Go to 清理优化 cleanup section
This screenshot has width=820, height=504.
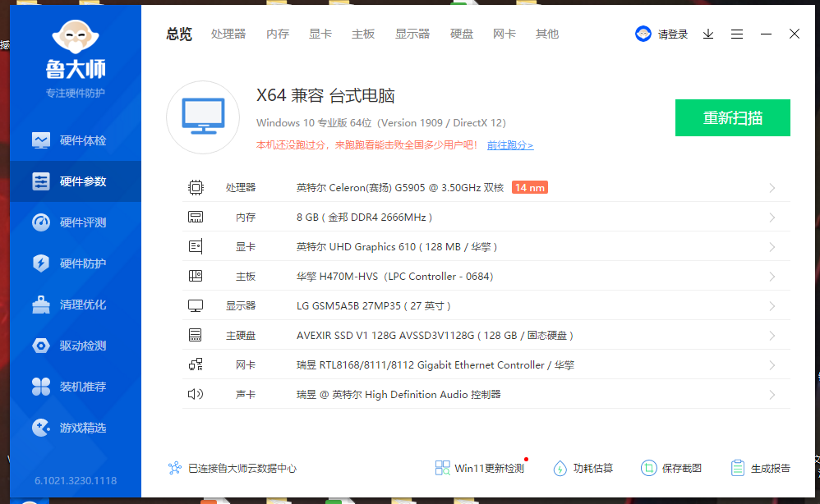tap(76, 305)
